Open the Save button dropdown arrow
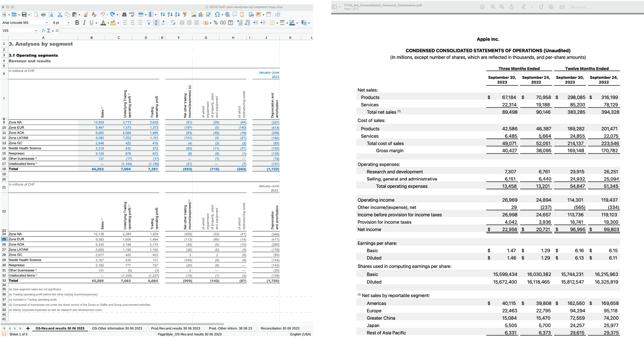The height and width of the screenshot is (339, 644). click(29, 14)
